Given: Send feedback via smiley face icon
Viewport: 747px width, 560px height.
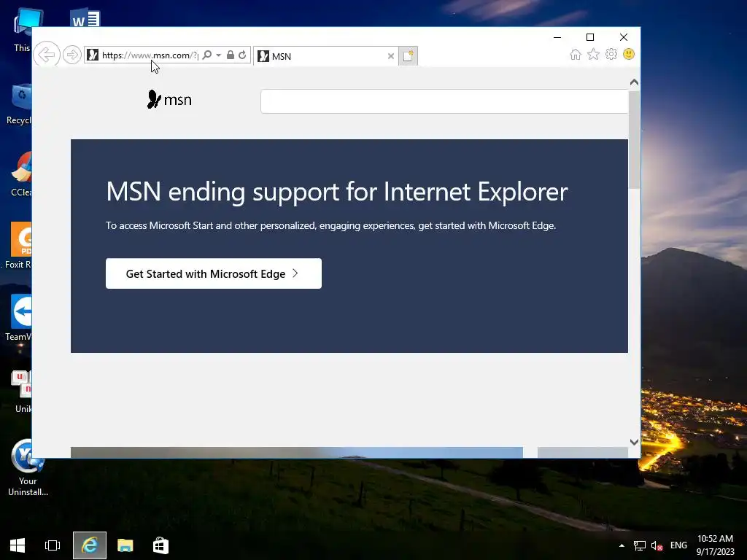Looking at the screenshot, I should click(x=629, y=54).
